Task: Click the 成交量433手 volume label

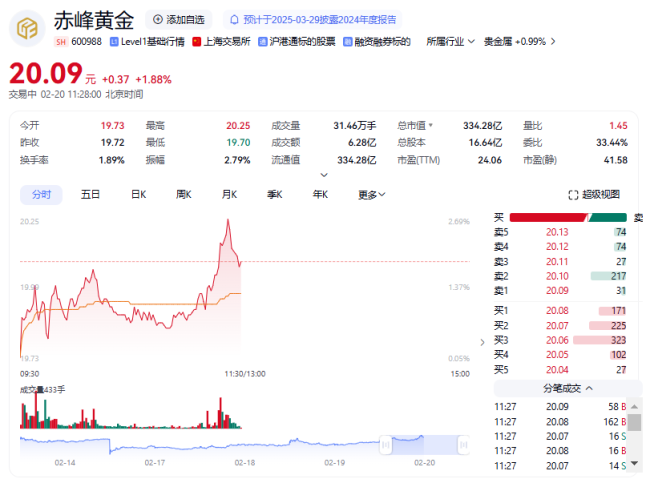Action: pos(43,390)
